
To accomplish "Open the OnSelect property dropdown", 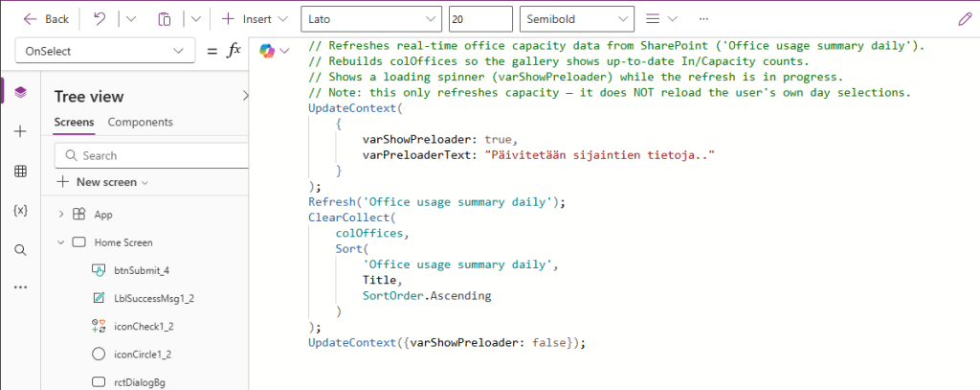I will (x=103, y=51).
